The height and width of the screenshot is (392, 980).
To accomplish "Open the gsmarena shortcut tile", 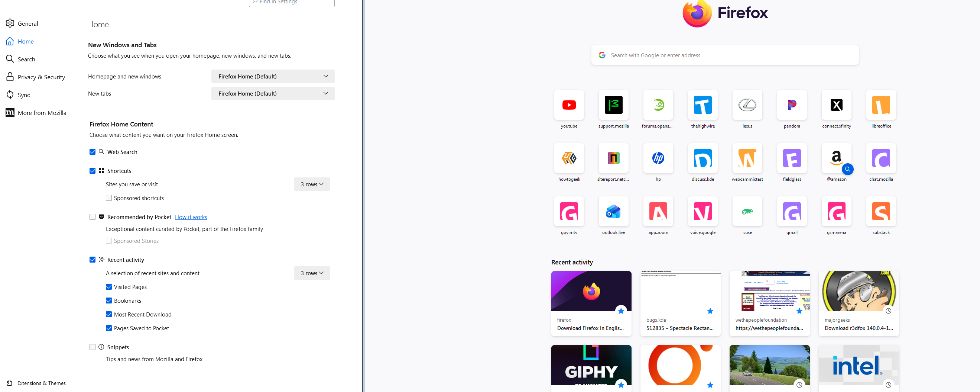I will tap(836, 211).
